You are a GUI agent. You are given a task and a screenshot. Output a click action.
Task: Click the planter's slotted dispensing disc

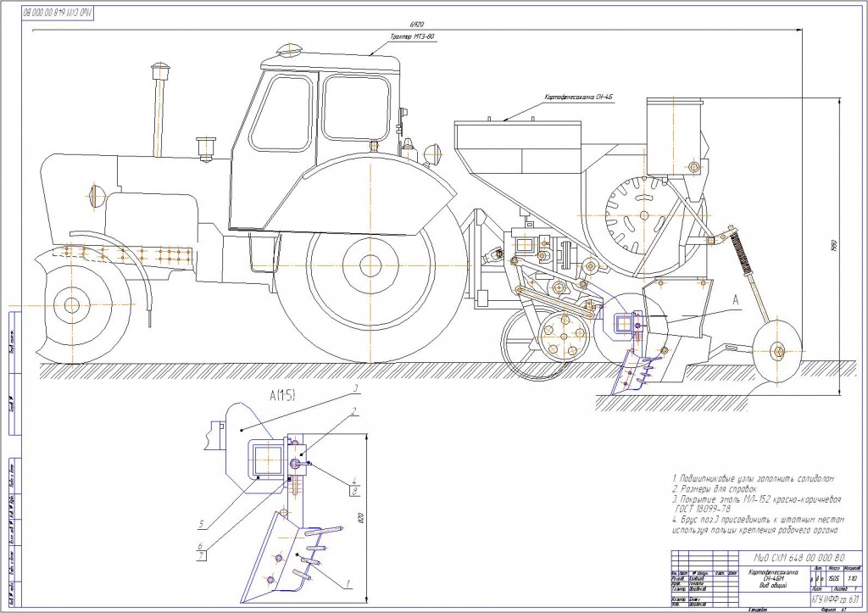(644, 215)
